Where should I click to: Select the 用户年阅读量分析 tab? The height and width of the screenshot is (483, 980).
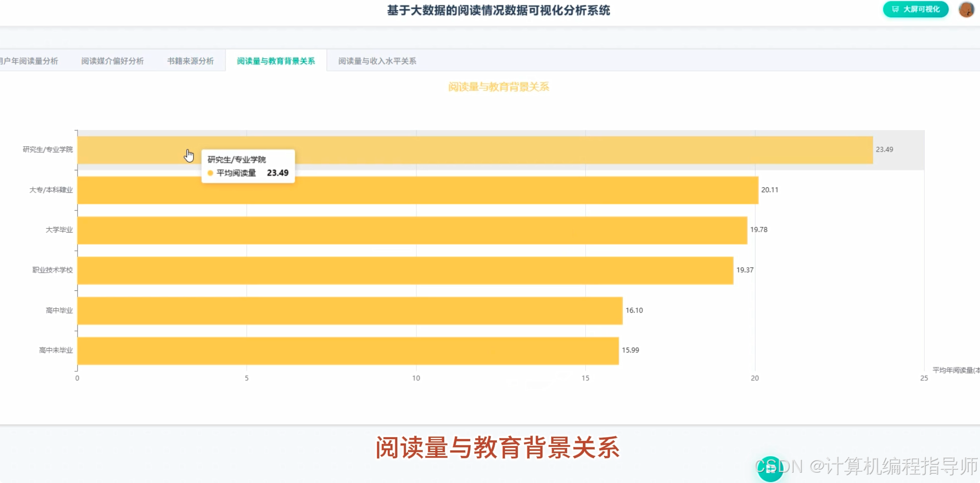click(x=30, y=61)
